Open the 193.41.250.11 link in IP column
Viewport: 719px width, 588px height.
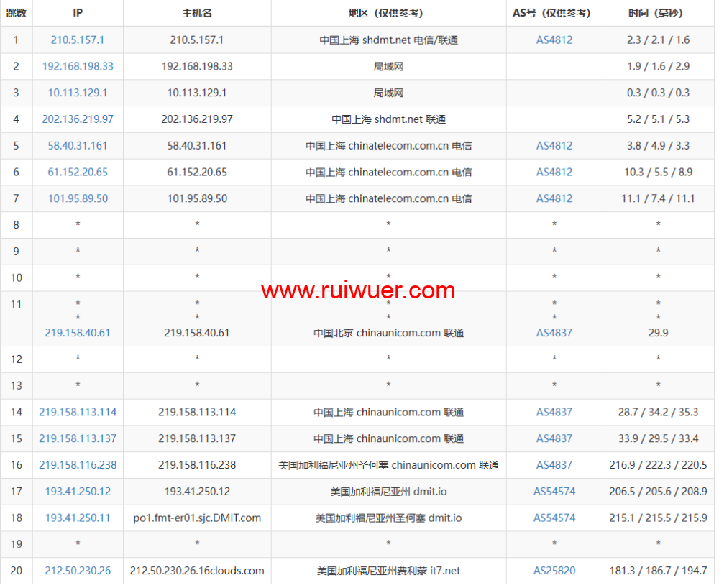(x=78, y=518)
